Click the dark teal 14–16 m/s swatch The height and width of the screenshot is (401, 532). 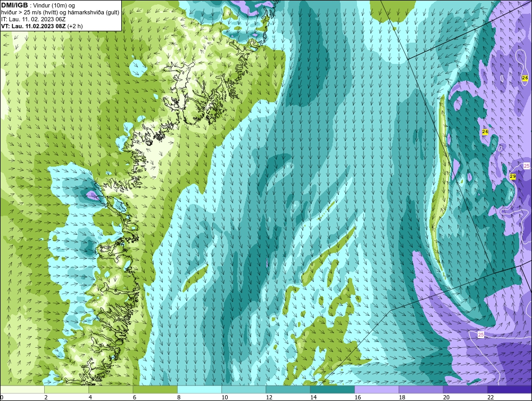[x=332, y=389]
